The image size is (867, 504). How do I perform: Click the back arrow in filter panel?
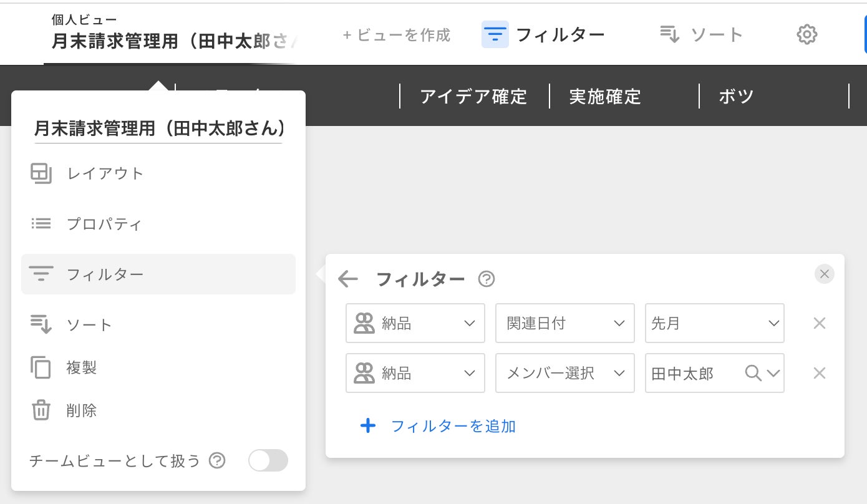(x=347, y=279)
